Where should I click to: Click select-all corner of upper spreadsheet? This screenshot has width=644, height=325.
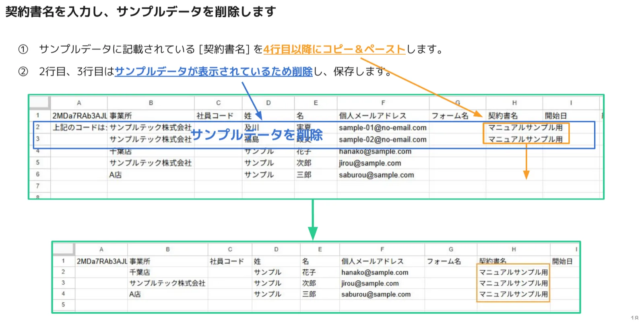[x=40, y=103]
